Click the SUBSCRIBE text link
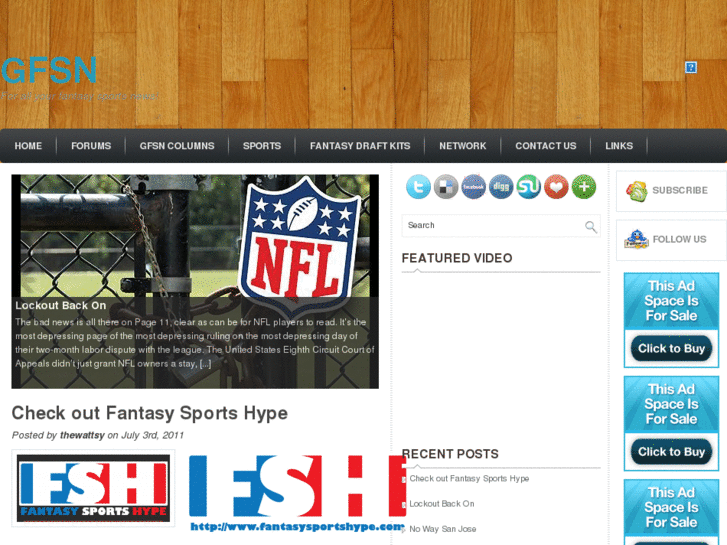This screenshot has height=545, width=727. 680,190
